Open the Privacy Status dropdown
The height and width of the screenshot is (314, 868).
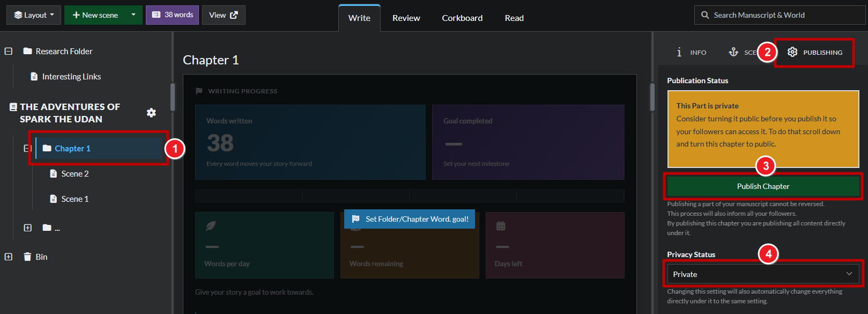coord(763,274)
